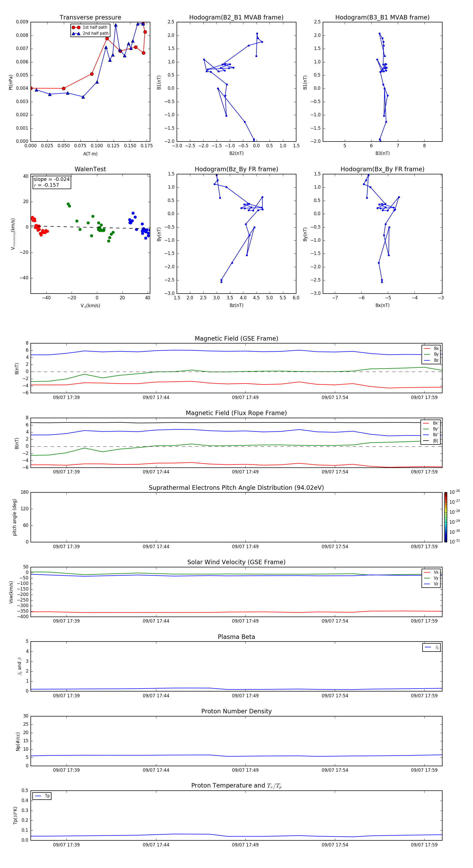This screenshot has height=868, width=473.
Task: Click the "Magnetic Field (Flux Rope Frame)" title
Action: pos(236,413)
